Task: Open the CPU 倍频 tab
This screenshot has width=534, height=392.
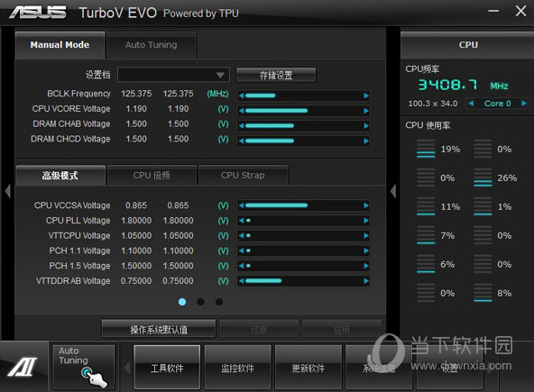Action: tap(152, 175)
